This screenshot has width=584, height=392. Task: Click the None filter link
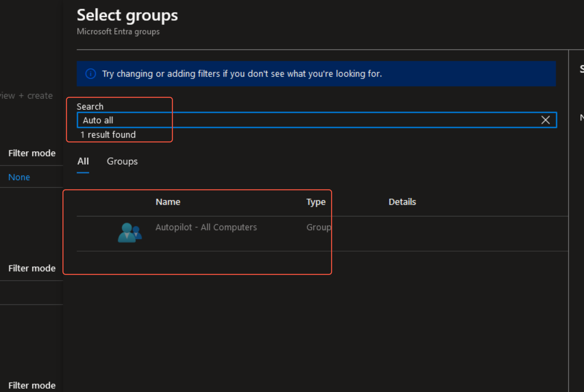coord(19,177)
